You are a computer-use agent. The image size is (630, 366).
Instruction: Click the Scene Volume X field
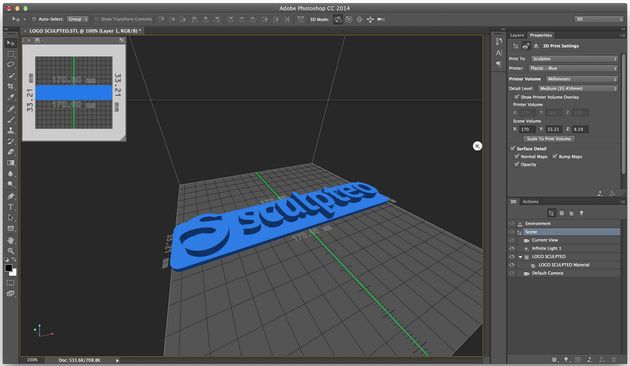pos(527,129)
